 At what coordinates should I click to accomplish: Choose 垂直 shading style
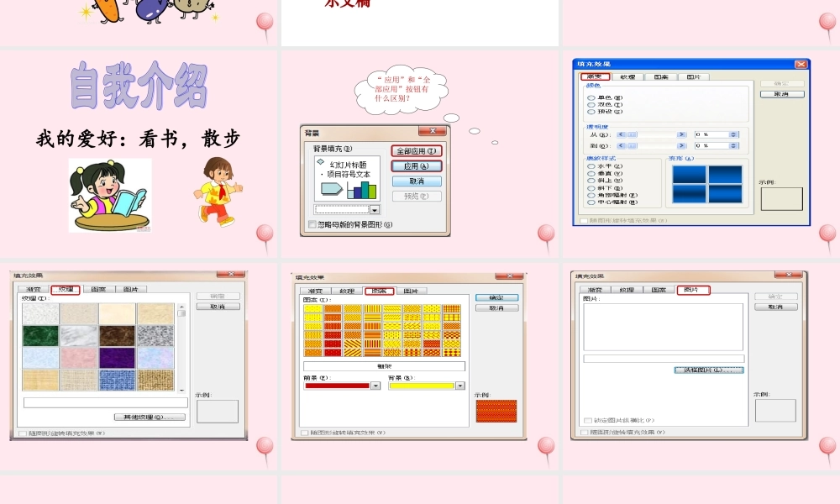(x=591, y=174)
